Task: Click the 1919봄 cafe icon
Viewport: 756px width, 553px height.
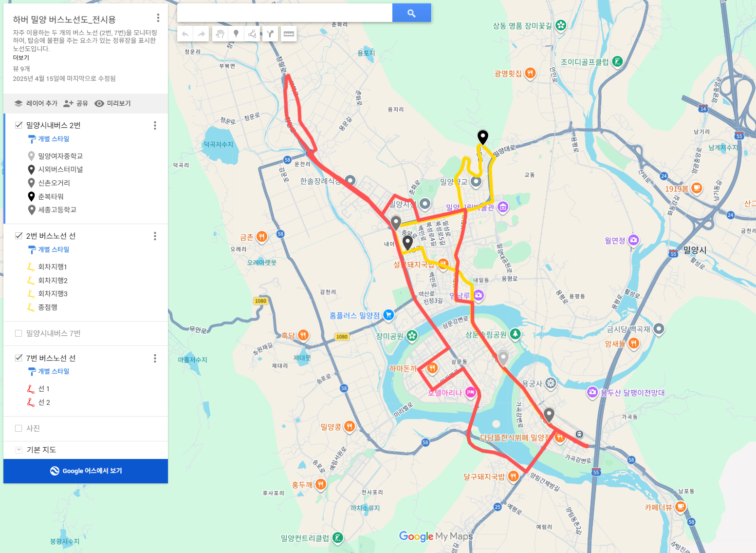Action: click(697, 189)
